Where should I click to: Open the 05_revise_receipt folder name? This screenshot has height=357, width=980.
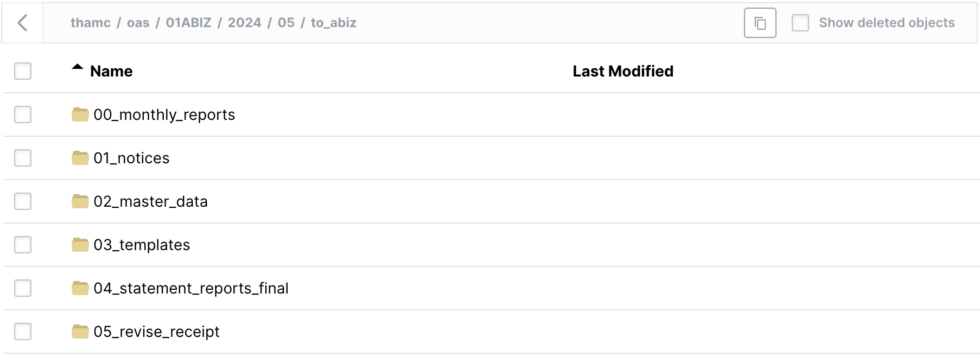pyautogui.click(x=156, y=331)
